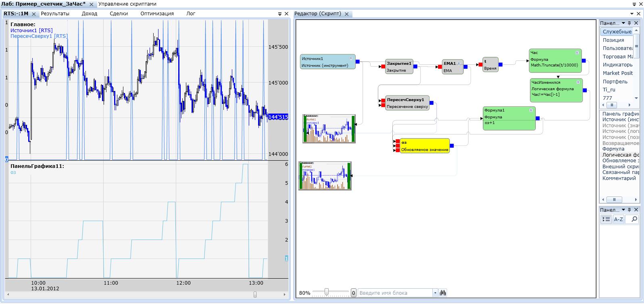Click the blue output port of оз block

coord(452,146)
